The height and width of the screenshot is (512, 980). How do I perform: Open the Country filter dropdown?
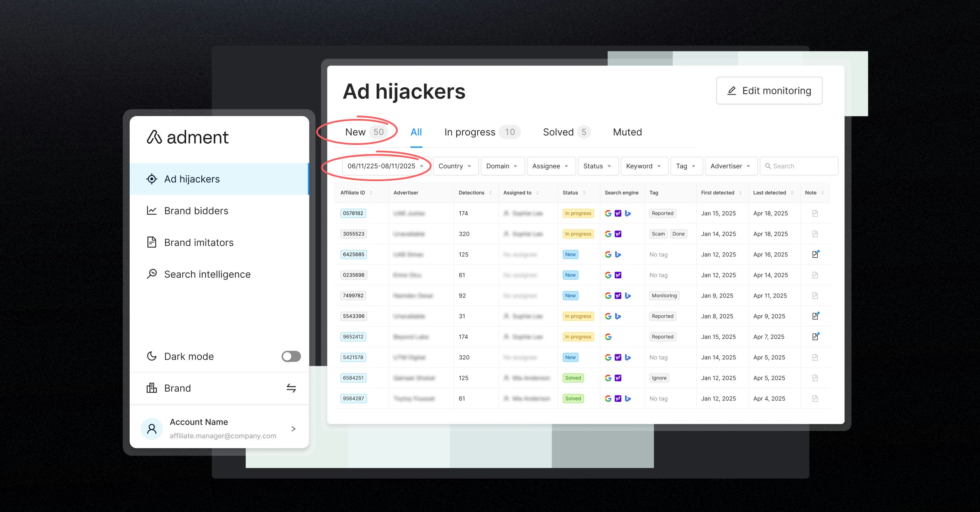click(x=455, y=166)
